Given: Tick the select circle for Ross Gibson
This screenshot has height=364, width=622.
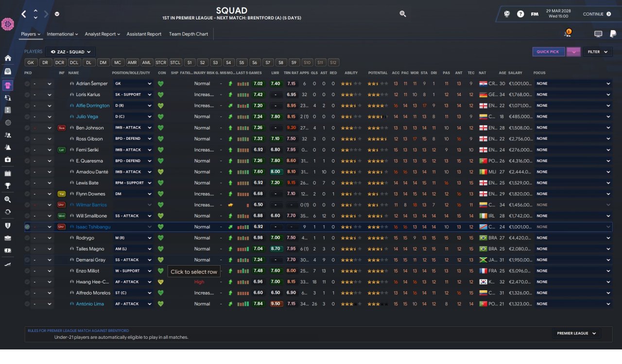Looking at the screenshot, I should click(x=27, y=139).
